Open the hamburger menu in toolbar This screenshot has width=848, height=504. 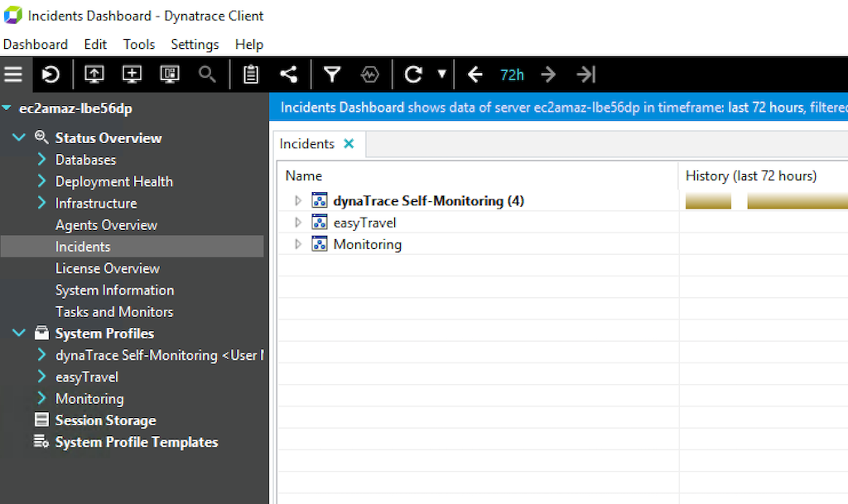click(x=13, y=74)
